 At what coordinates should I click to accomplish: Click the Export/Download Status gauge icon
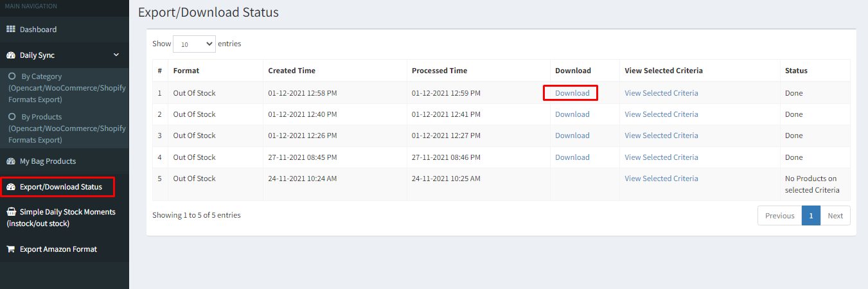point(11,187)
